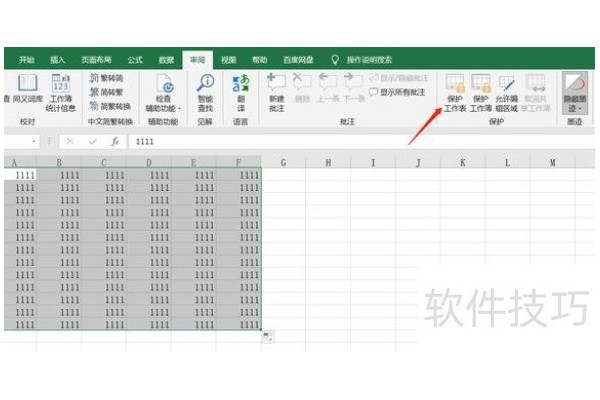This screenshot has width=600, height=400.
Task: Confirm entry with formula bar checkmark
Action: pos(93,142)
